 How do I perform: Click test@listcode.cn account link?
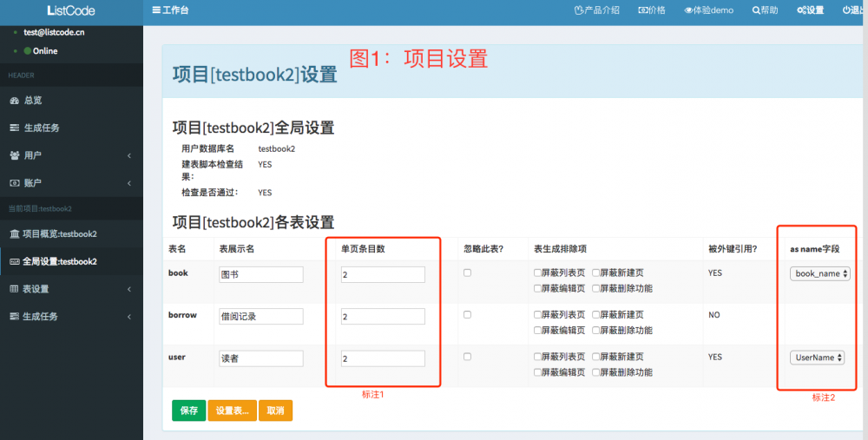point(54,32)
